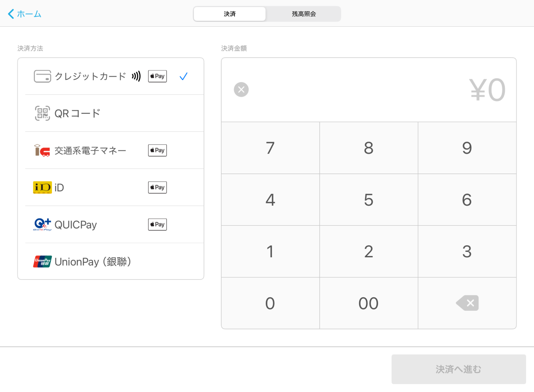Tap the QR code scanner icon
The image size is (534, 392).
pyautogui.click(x=42, y=113)
